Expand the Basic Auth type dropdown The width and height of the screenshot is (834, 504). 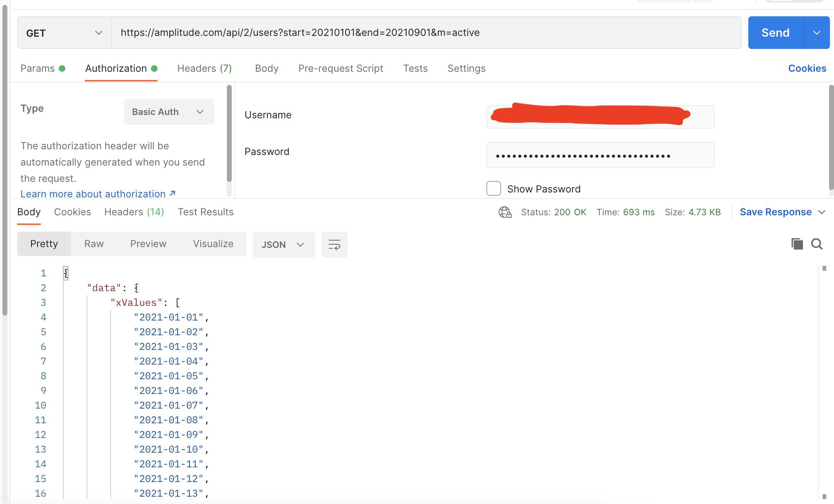click(x=169, y=112)
